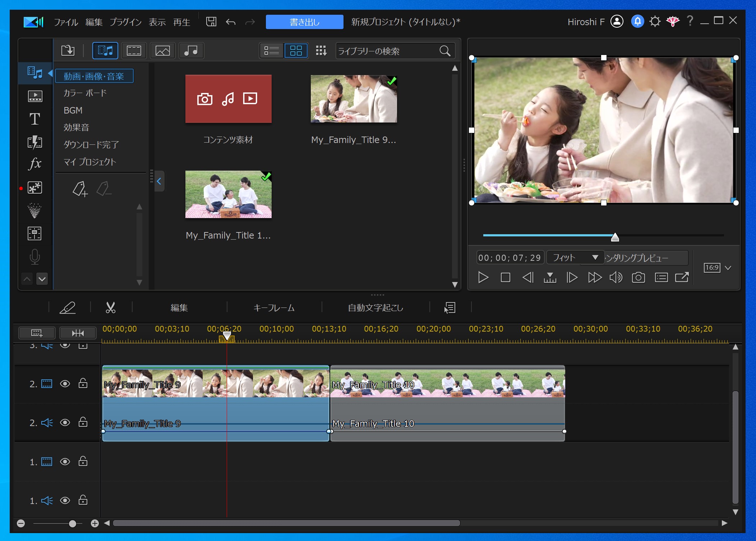Open the Title room (T icon)
This screenshot has height=541, width=756.
coord(35,119)
